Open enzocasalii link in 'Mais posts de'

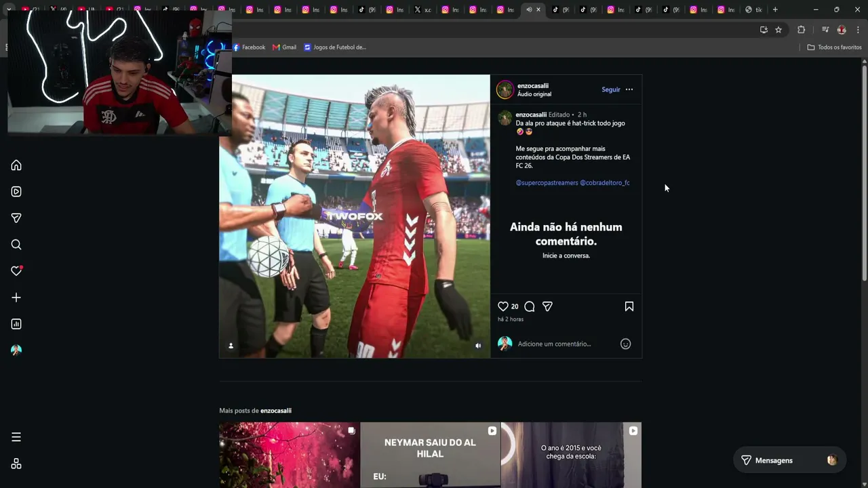[x=276, y=411]
